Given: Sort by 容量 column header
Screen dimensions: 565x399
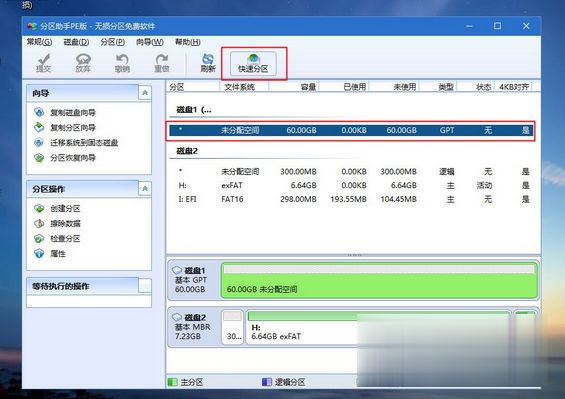Looking at the screenshot, I should pos(294,87).
